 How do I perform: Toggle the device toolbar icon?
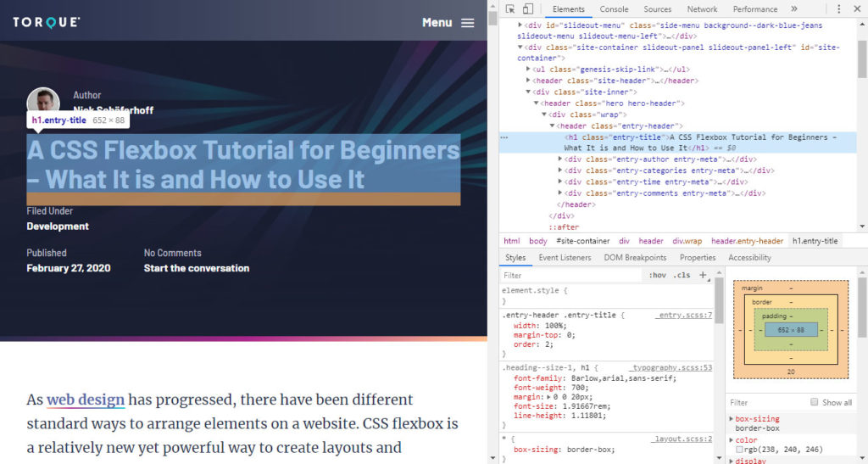(x=527, y=8)
